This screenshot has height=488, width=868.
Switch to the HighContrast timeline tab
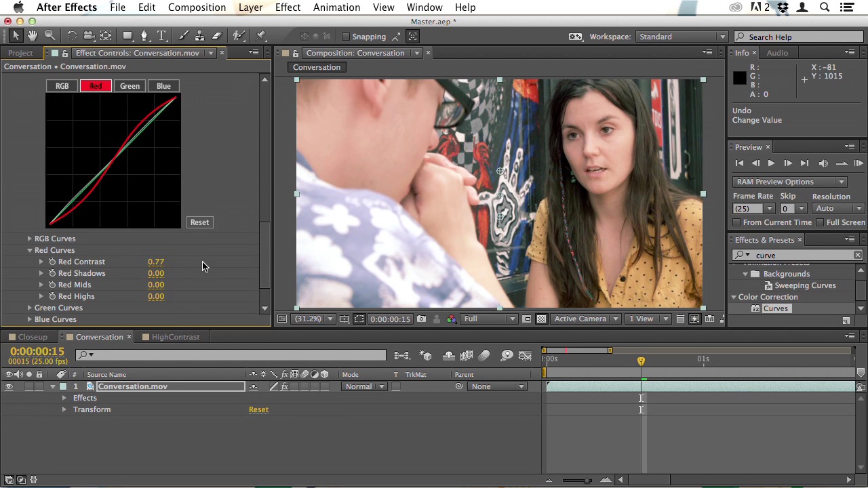point(175,337)
